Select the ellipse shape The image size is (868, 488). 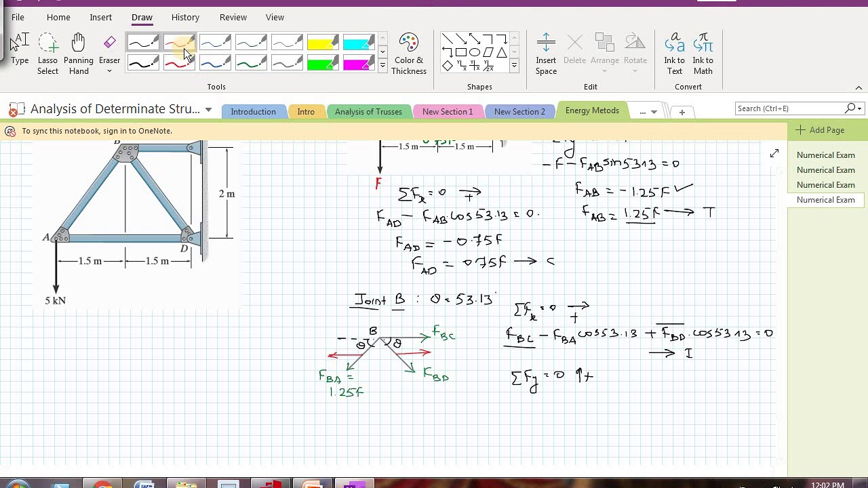pos(475,52)
